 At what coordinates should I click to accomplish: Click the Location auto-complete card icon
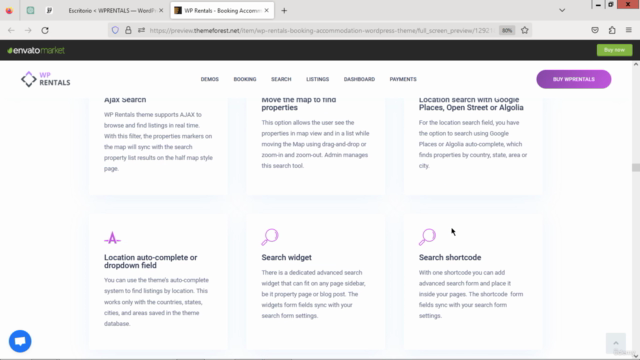point(112,238)
